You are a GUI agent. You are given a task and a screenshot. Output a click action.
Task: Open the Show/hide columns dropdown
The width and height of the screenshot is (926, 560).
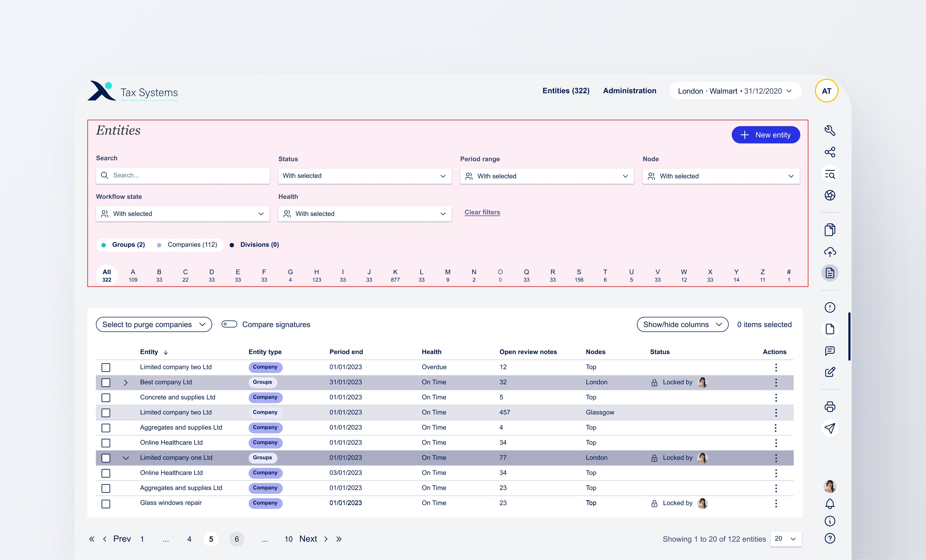click(682, 325)
